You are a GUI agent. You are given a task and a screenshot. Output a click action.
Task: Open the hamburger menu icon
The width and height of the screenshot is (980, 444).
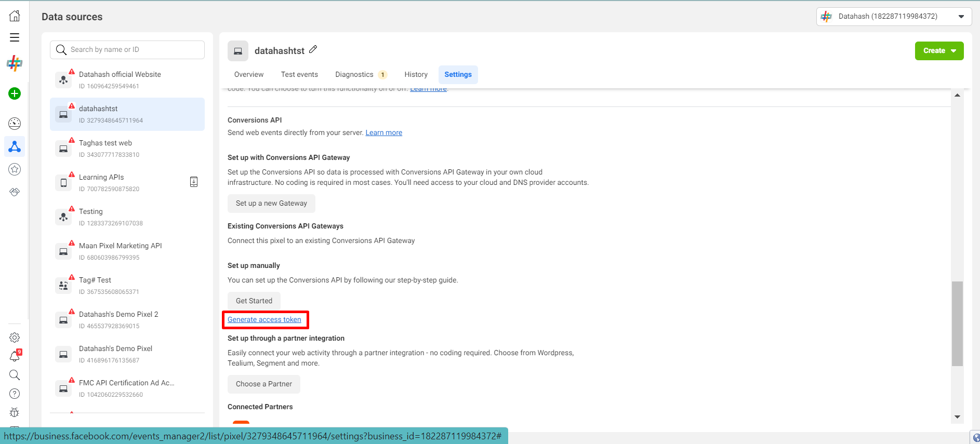pos(15,37)
